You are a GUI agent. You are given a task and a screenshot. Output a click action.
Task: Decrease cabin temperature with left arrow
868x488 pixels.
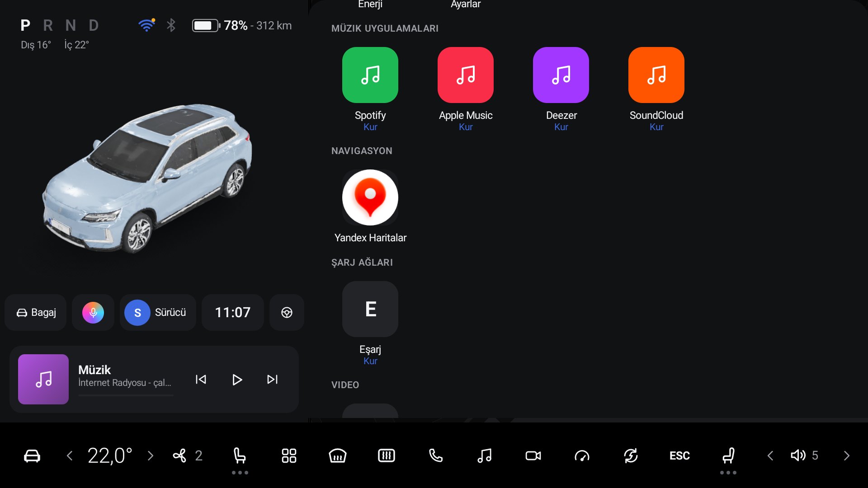(70, 455)
